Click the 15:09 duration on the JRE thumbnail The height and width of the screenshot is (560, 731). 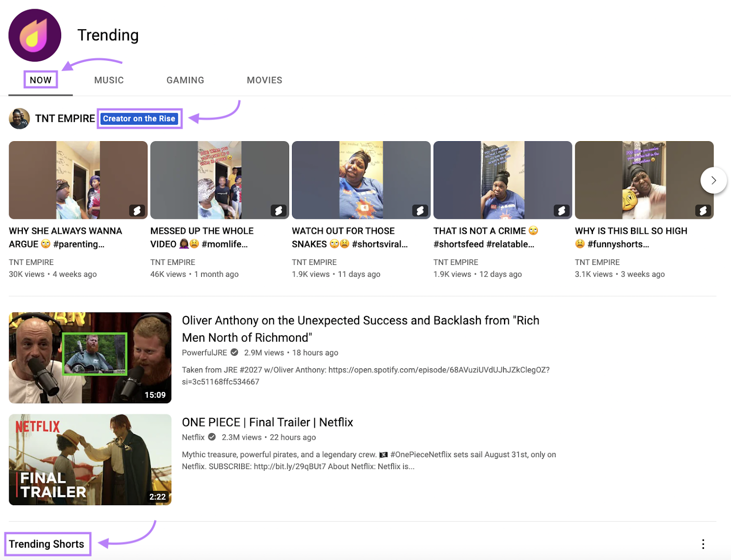155,395
